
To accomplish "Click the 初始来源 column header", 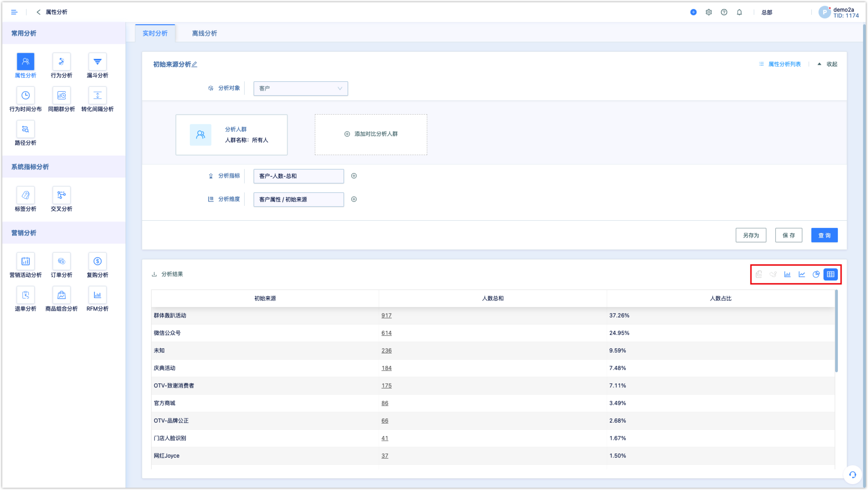I will pos(265,298).
